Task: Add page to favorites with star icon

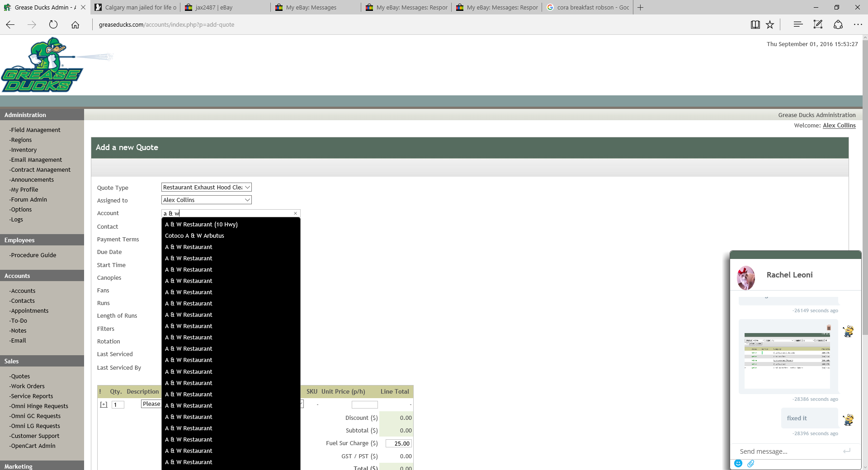Action: (x=770, y=25)
